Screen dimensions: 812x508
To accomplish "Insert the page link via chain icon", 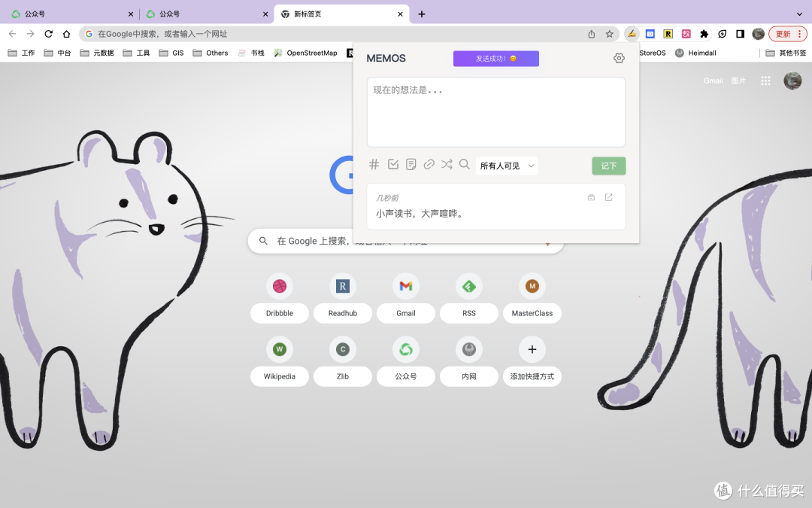I will click(429, 164).
